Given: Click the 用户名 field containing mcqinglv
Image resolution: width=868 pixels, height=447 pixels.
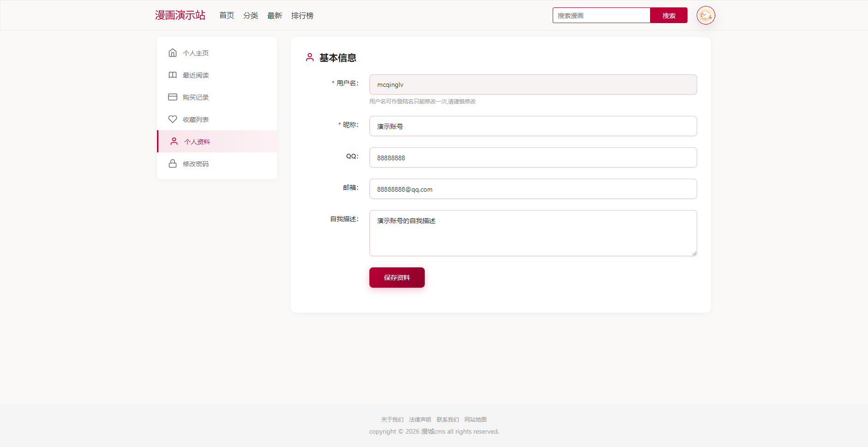Looking at the screenshot, I should (x=533, y=85).
